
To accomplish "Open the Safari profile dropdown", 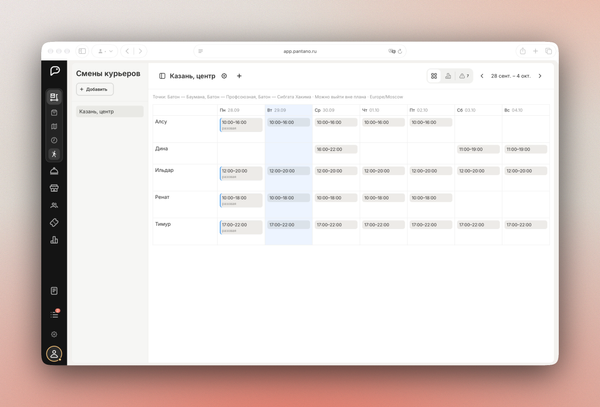I will coord(105,51).
